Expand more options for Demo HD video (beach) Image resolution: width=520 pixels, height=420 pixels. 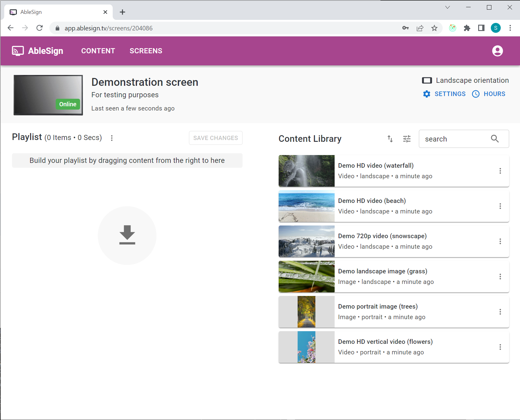pos(500,206)
